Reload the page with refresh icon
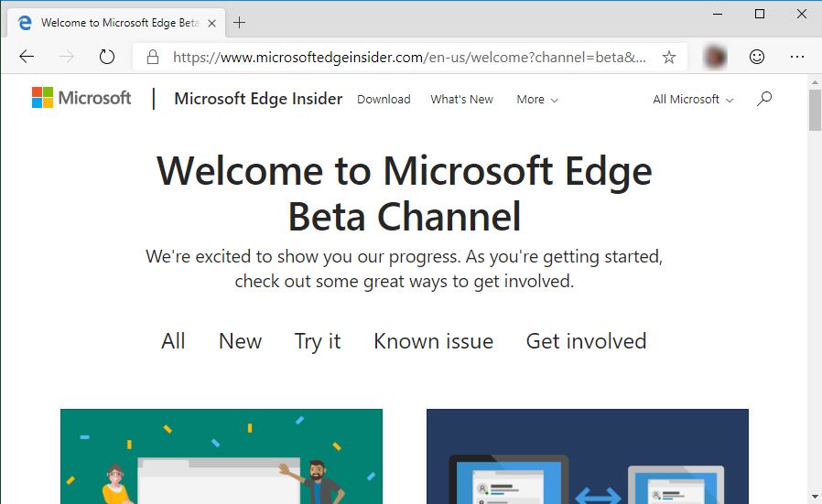822x504 pixels. pyautogui.click(x=107, y=57)
